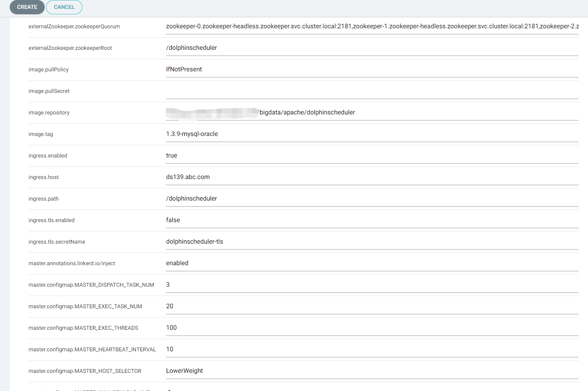Click the externalZookeeper.zookeeperRoot input field
This screenshot has height=391, width=588.
pyautogui.click(x=371, y=48)
